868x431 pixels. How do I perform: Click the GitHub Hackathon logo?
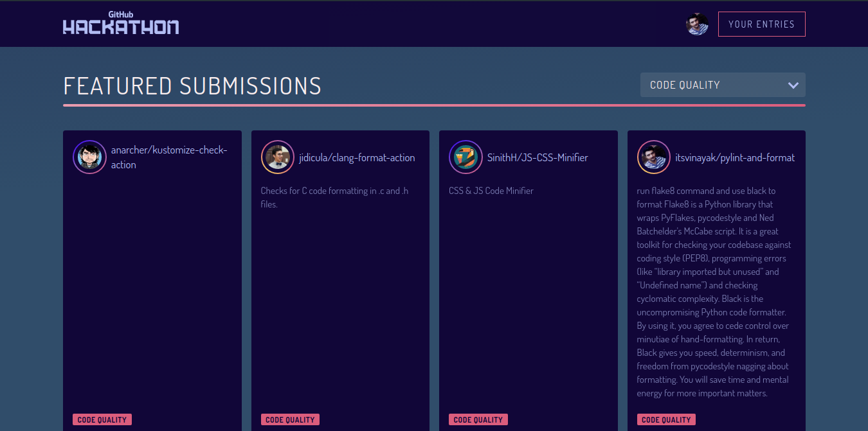click(121, 23)
